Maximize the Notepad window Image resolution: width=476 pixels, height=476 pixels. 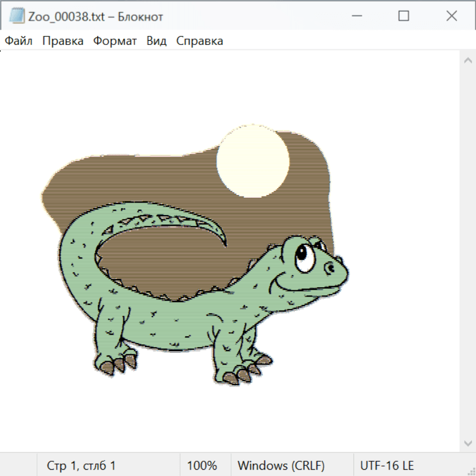[404, 16]
